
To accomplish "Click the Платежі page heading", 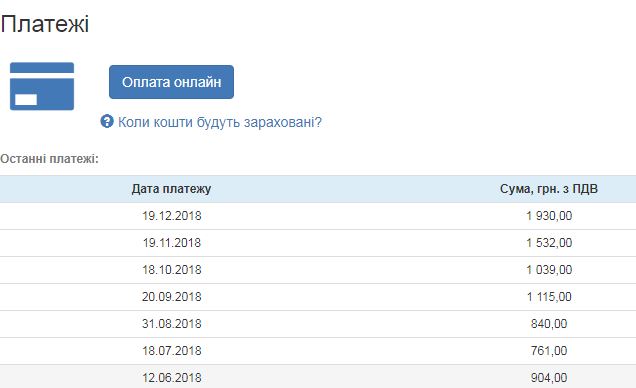I will tap(45, 24).
